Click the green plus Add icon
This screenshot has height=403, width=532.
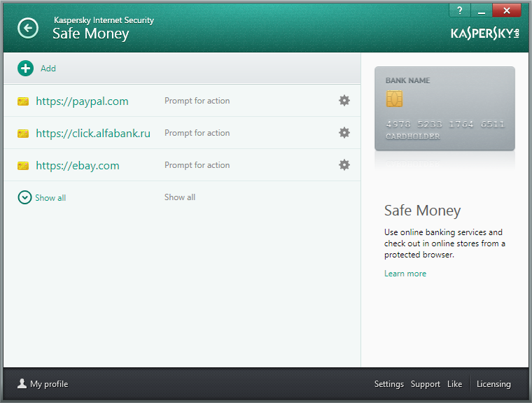point(25,69)
